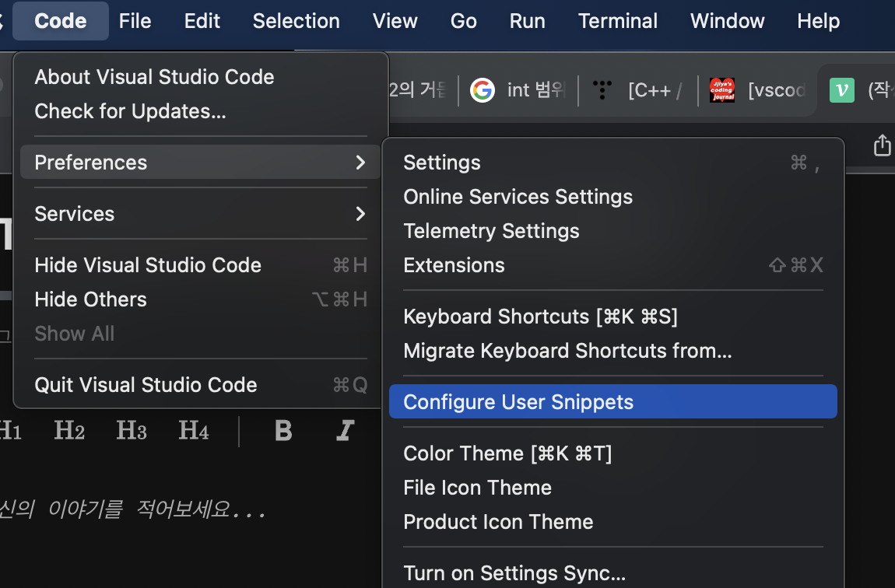Apply the H1 heading formatting icon
This screenshot has height=588, width=895.
click(x=9, y=431)
